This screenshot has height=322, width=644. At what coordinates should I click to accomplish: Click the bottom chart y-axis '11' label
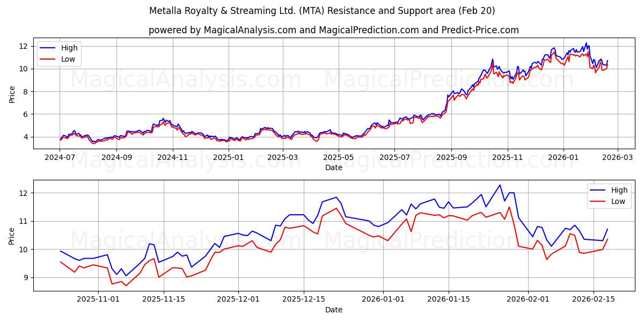pyautogui.click(x=25, y=221)
